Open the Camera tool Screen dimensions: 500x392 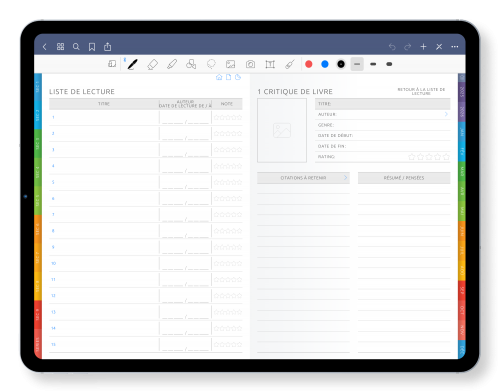click(250, 64)
